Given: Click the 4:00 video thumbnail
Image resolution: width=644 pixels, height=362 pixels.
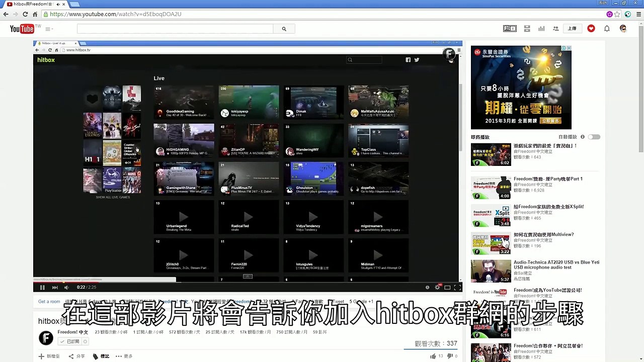Looking at the screenshot, I should click(491, 188).
